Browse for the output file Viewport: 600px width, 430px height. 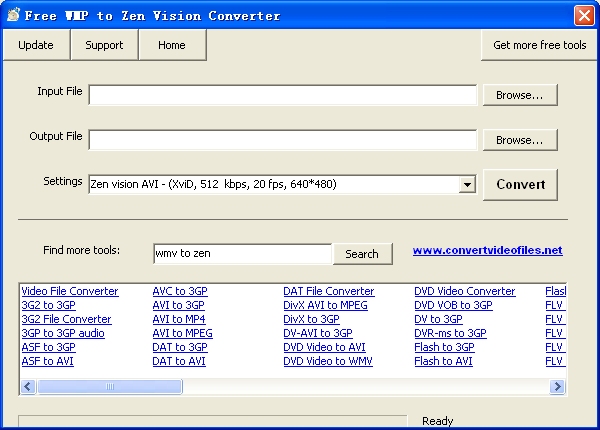tap(520, 140)
